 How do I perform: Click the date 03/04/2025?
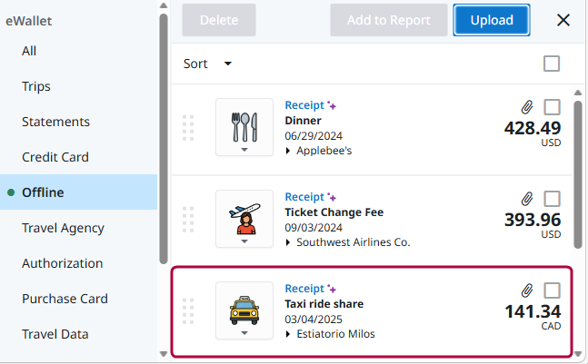coord(314,320)
